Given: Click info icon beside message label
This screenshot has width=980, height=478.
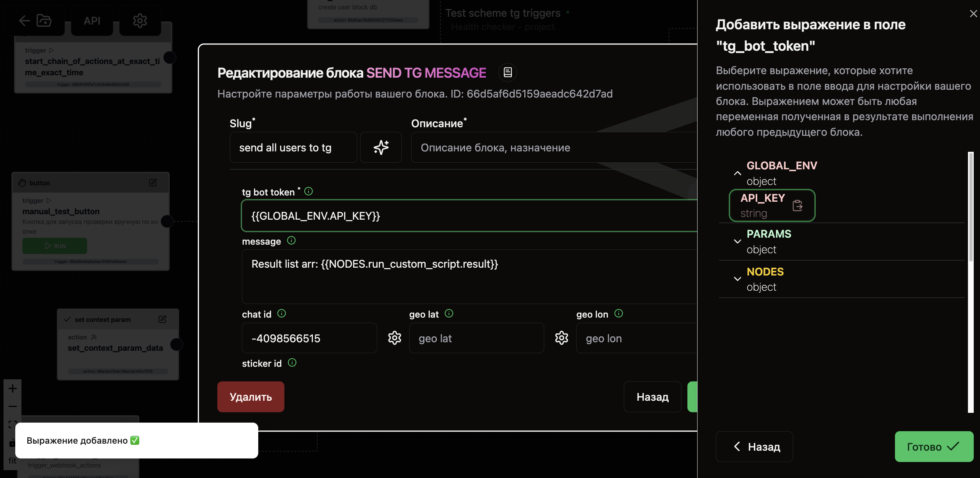Looking at the screenshot, I should (x=291, y=240).
